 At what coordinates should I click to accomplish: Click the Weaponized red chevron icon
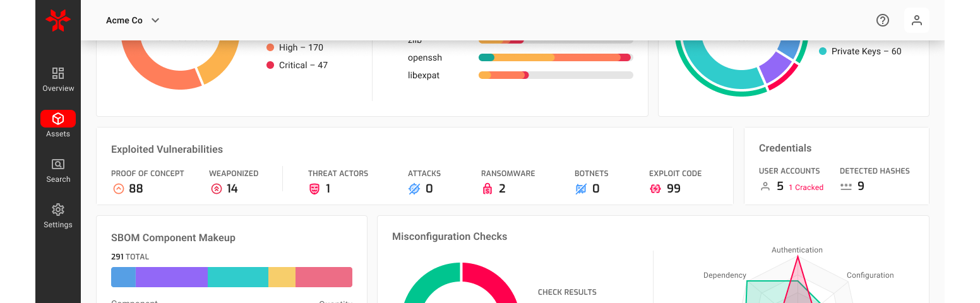point(216,188)
